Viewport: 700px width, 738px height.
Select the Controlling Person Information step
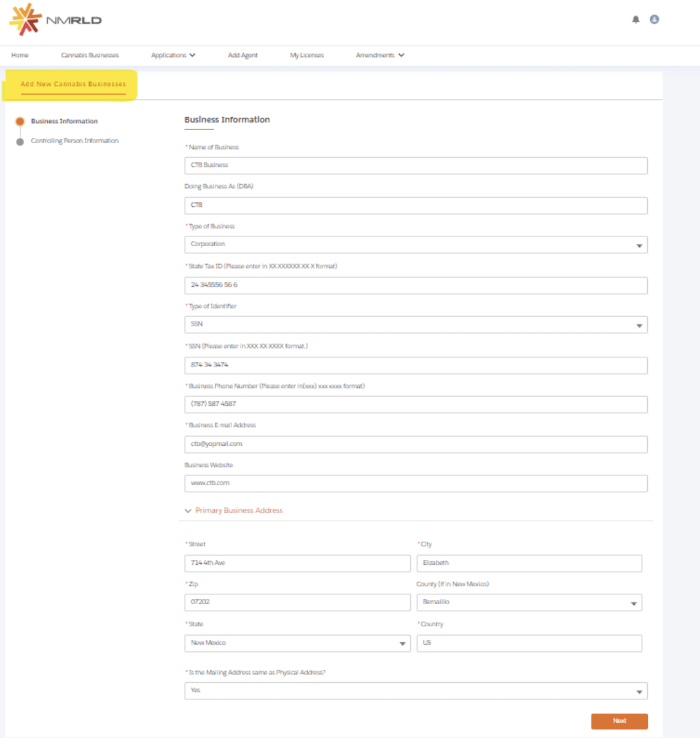pyautogui.click(x=74, y=141)
